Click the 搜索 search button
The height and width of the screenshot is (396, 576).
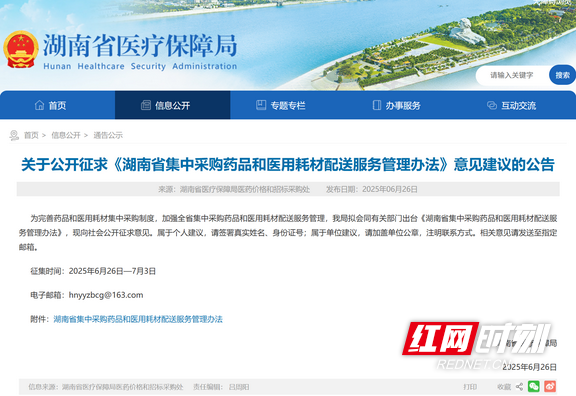pyautogui.click(x=562, y=75)
